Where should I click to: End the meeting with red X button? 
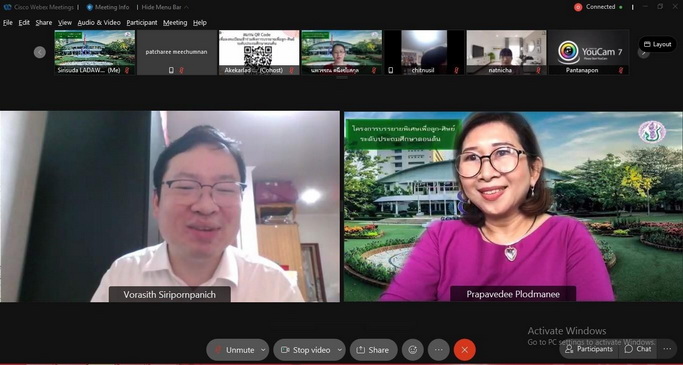[465, 350]
